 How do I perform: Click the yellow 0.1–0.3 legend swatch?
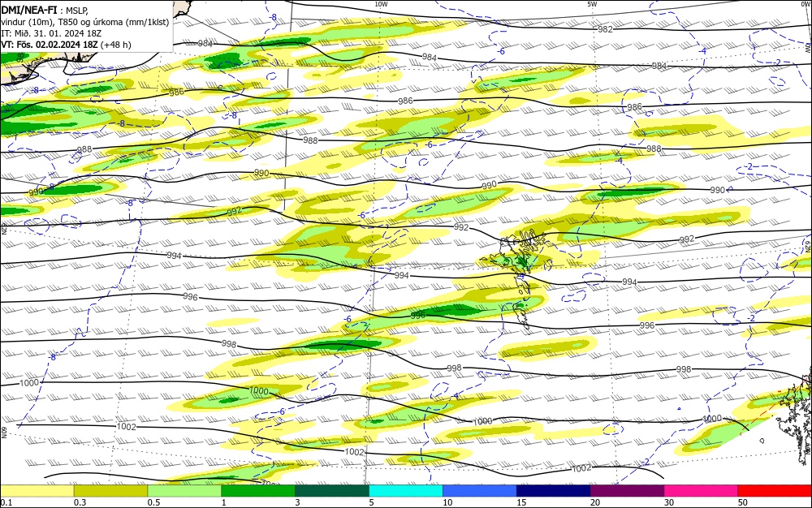(37, 491)
